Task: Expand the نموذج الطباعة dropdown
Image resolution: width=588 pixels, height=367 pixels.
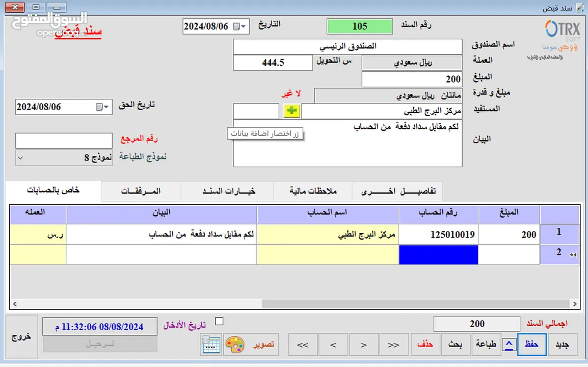Action: point(20,158)
